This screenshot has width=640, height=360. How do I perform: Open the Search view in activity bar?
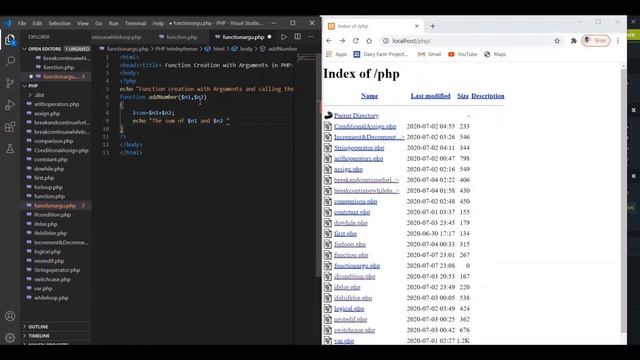(10, 62)
